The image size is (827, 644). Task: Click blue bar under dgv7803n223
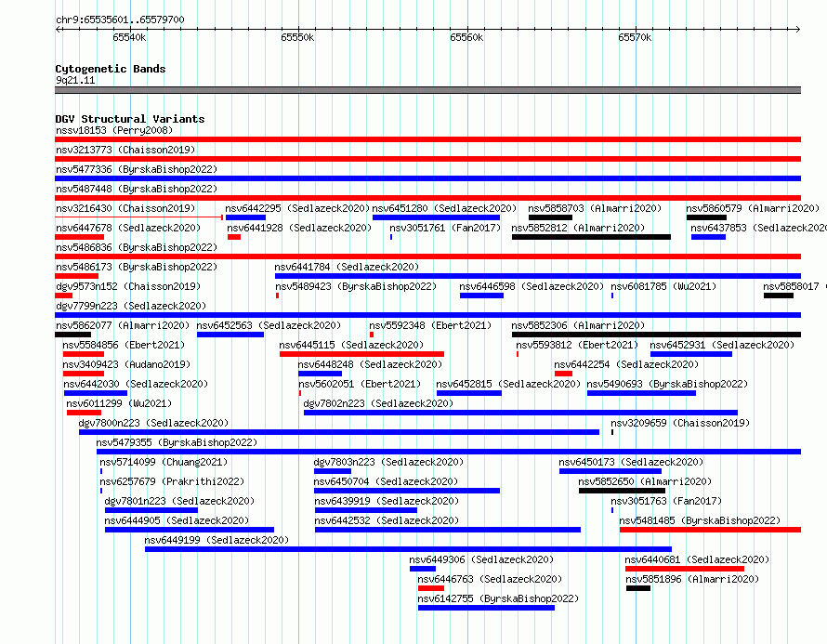point(333,471)
